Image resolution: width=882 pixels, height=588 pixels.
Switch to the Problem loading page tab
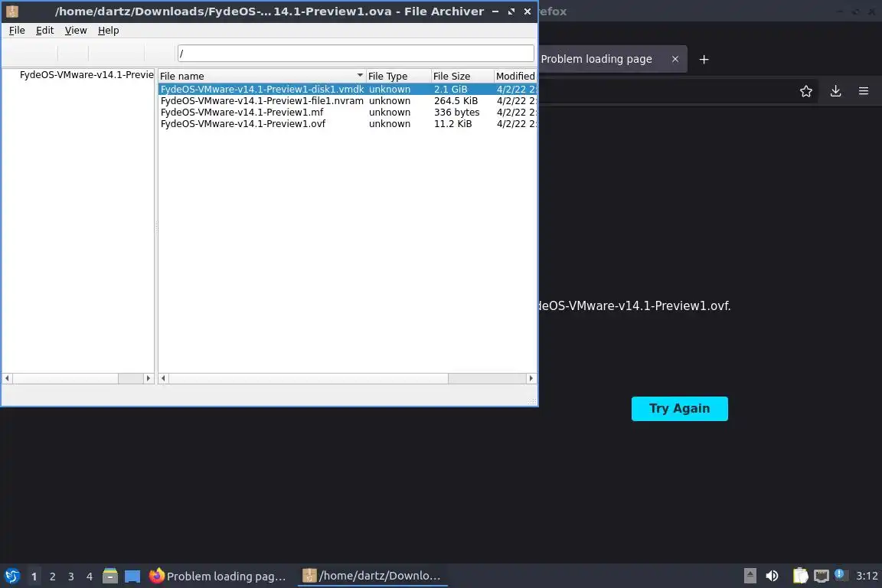click(x=597, y=58)
